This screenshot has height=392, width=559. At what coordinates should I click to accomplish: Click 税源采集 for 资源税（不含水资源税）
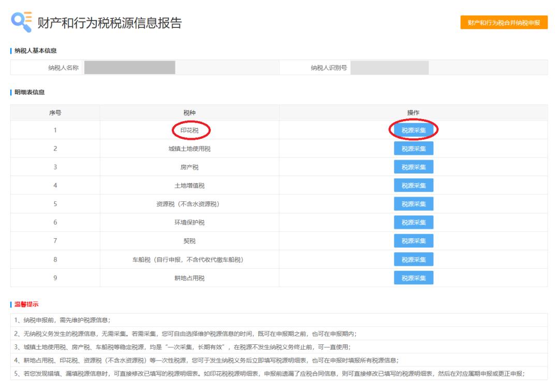click(413, 204)
